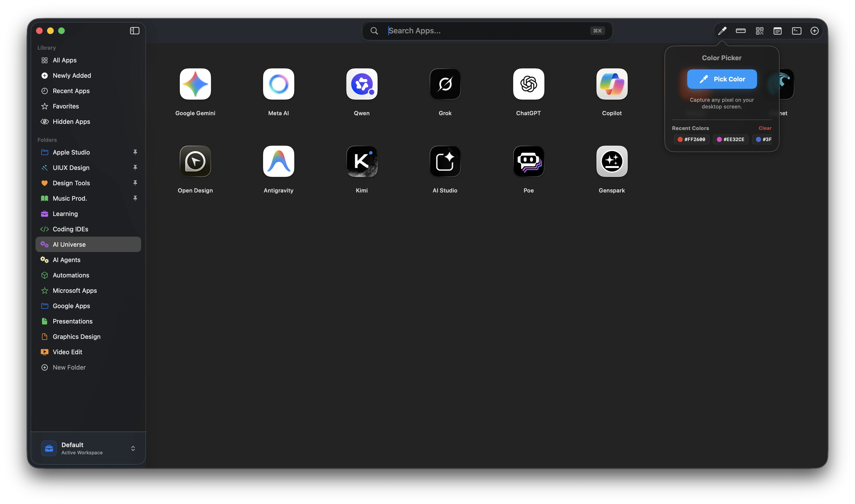Open the Microsoft Apps folder
The width and height of the screenshot is (855, 504).
[x=88, y=290]
